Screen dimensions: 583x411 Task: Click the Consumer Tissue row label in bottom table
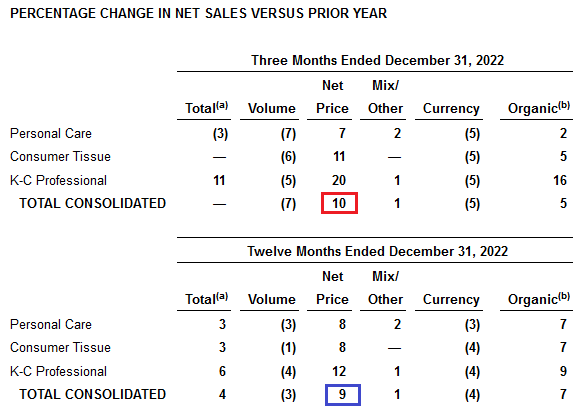60,347
